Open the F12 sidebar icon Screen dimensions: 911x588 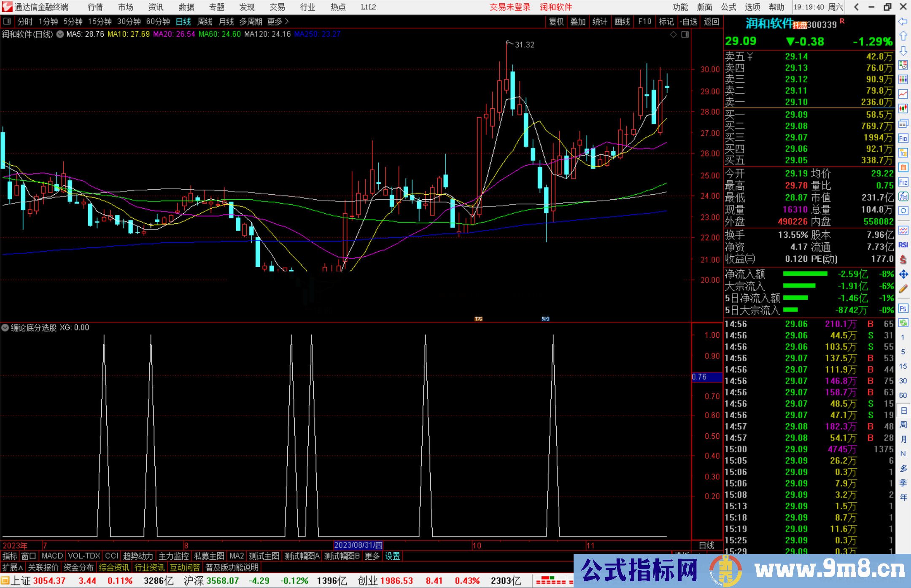(903, 182)
